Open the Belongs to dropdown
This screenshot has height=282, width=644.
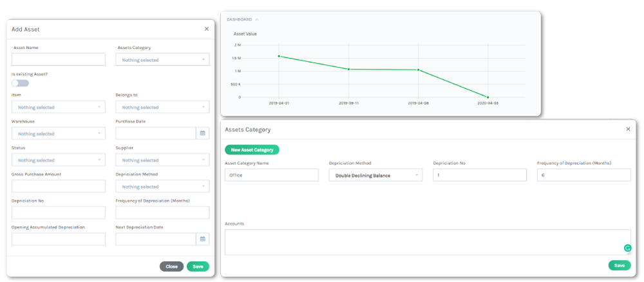(162, 108)
